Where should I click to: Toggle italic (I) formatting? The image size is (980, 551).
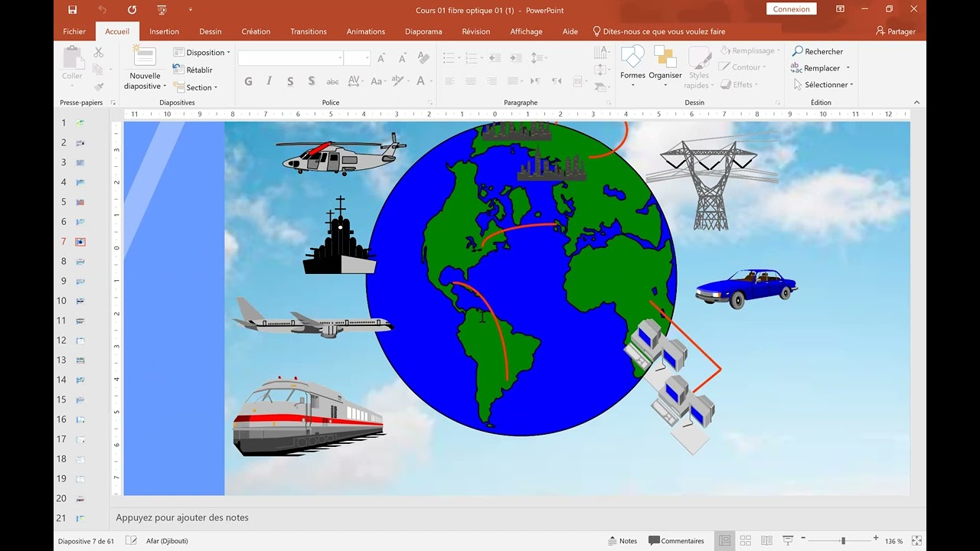pyautogui.click(x=269, y=81)
